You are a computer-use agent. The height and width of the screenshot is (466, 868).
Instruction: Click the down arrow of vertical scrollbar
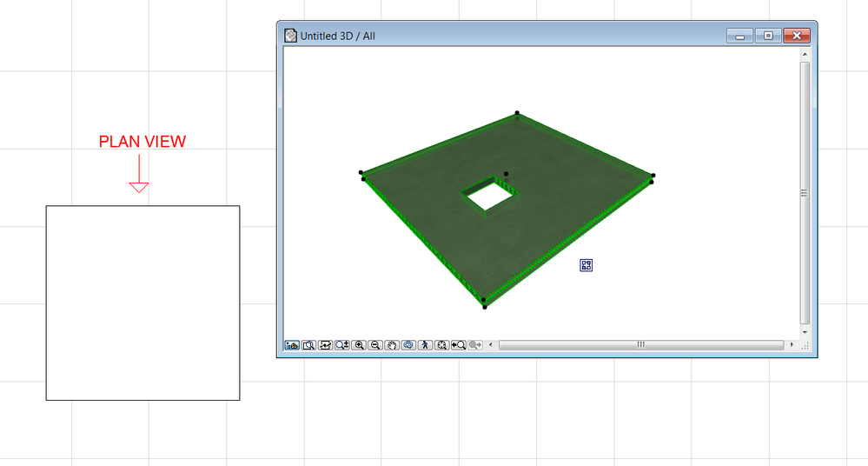click(805, 332)
